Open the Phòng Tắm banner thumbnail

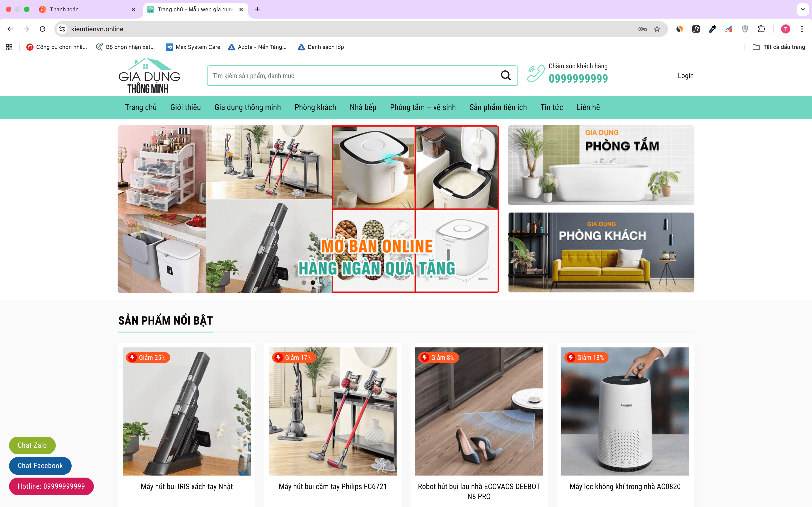pyautogui.click(x=601, y=165)
